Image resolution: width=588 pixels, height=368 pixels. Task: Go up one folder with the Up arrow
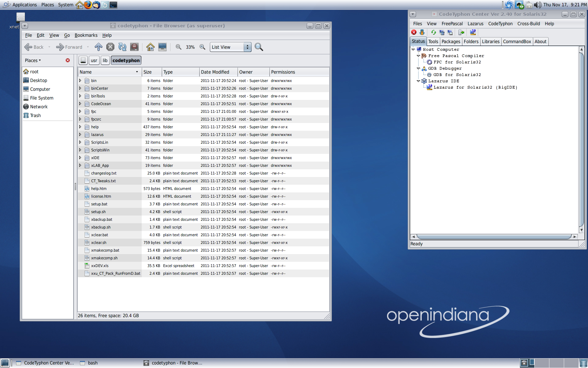click(99, 47)
